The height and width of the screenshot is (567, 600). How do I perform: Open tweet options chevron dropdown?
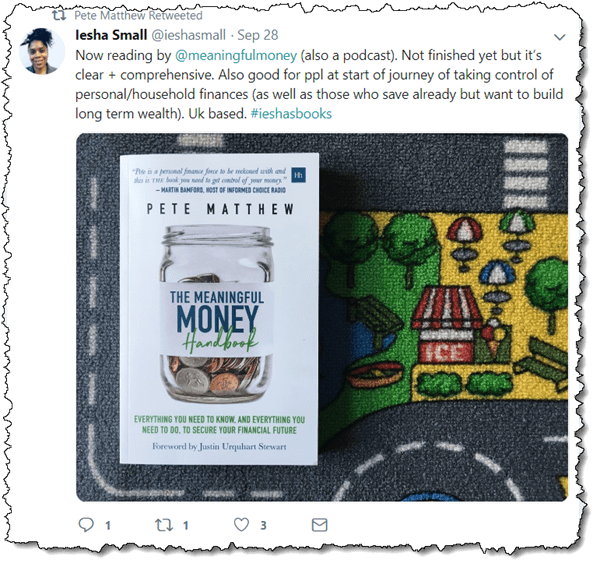(x=560, y=37)
